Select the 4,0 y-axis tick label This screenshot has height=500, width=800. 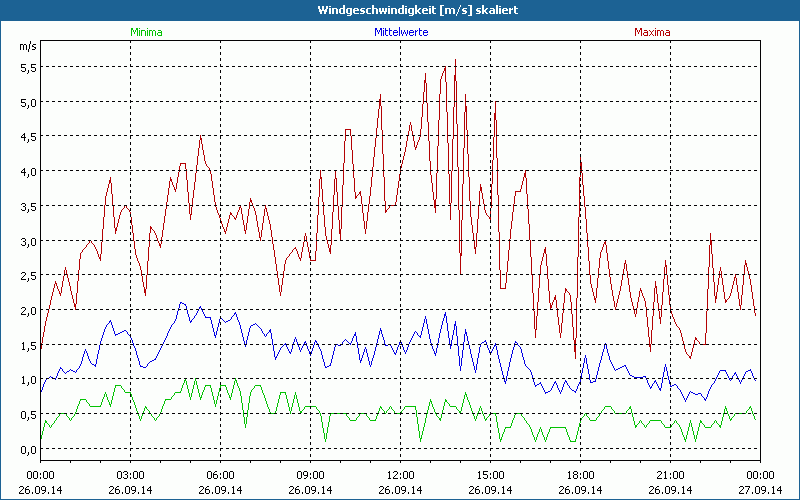coord(28,171)
